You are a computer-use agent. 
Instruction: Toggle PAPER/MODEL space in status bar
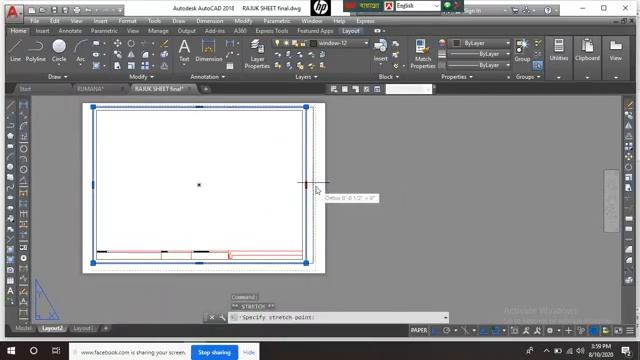coord(419,330)
